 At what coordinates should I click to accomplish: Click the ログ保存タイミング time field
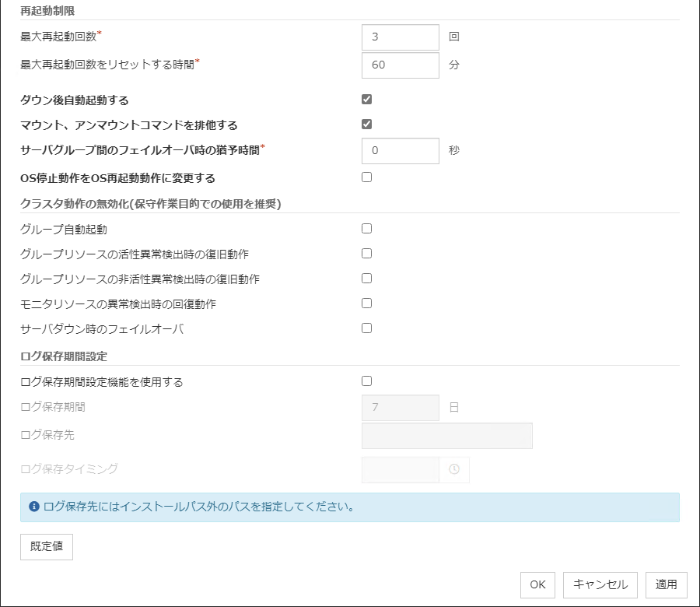tap(401, 469)
